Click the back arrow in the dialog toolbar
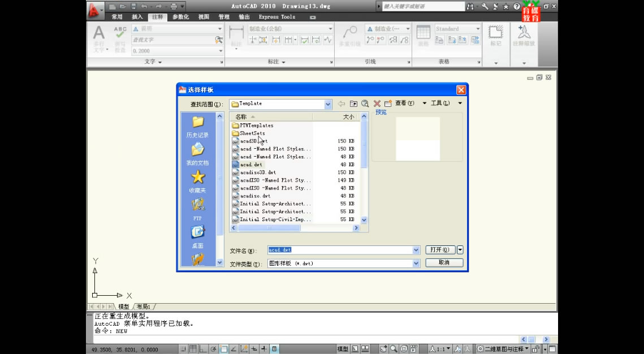 click(342, 103)
